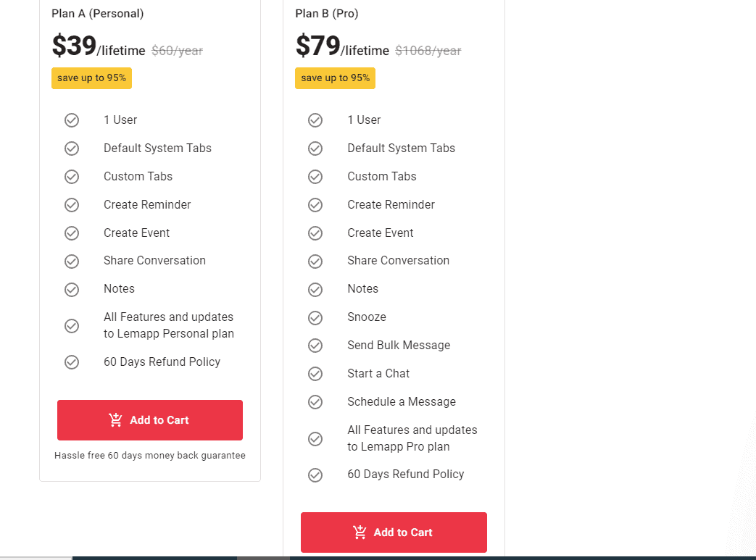Click the checkmark beside 'Notes' in Plan B

pos(315,288)
